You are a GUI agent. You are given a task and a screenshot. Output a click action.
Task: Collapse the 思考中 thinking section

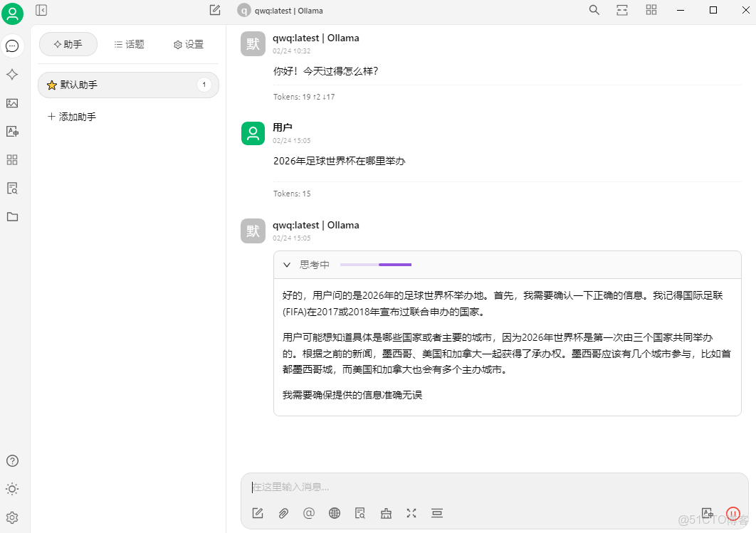pos(288,264)
